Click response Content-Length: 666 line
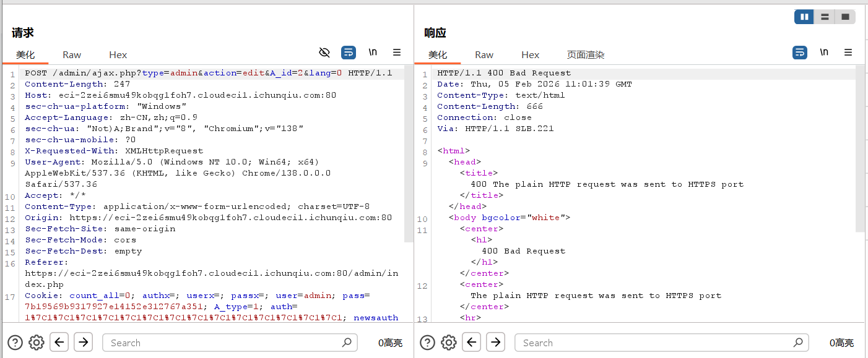The width and height of the screenshot is (868, 358). point(490,106)
